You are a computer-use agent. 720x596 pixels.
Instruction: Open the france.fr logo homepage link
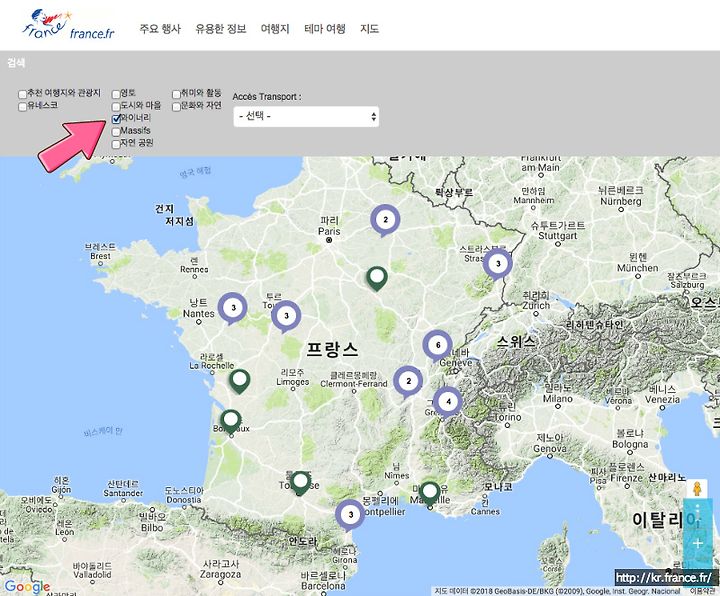[68, 26]
